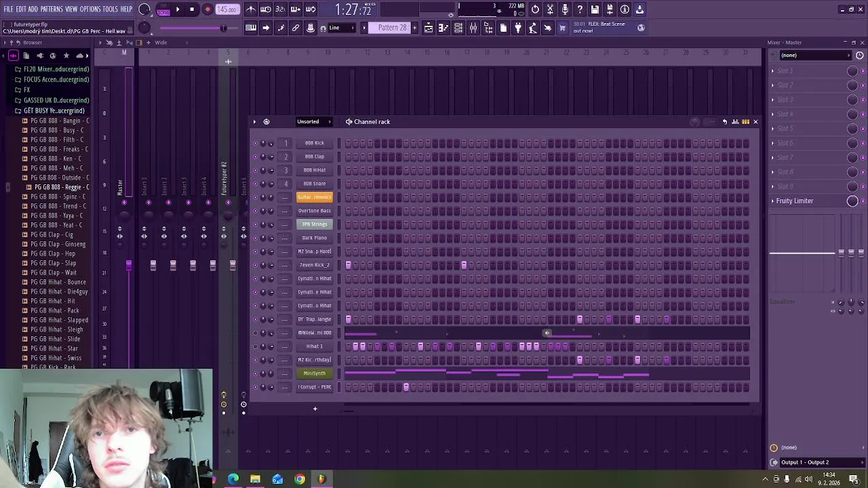Toggle the Channel rack graph editor icon
Image resolution: width=868 pixels, height=488 pixels.
[x=735, y=122]
